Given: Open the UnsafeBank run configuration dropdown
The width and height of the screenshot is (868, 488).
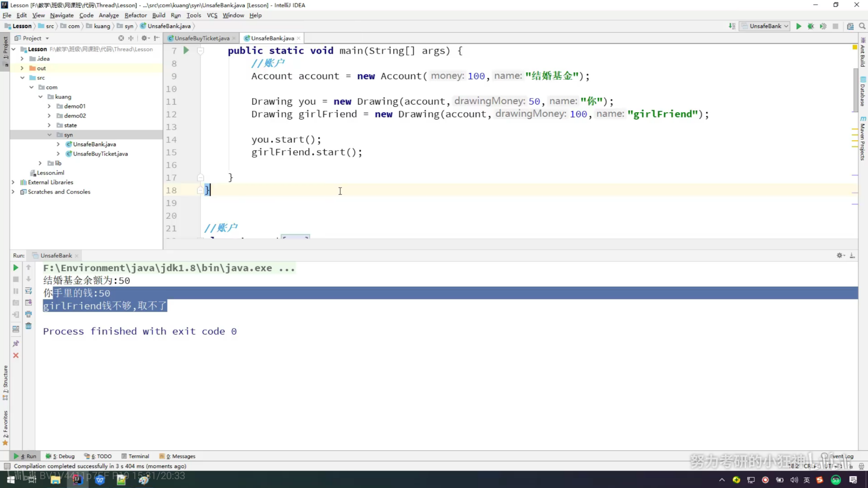Looking at the screenshot, I should 765,26.
